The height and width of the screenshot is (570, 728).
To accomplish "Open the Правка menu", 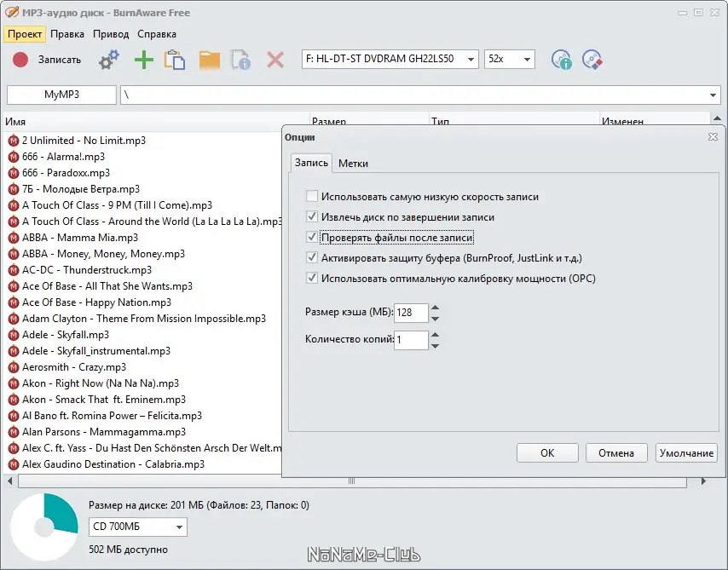I will click(67, 34).
